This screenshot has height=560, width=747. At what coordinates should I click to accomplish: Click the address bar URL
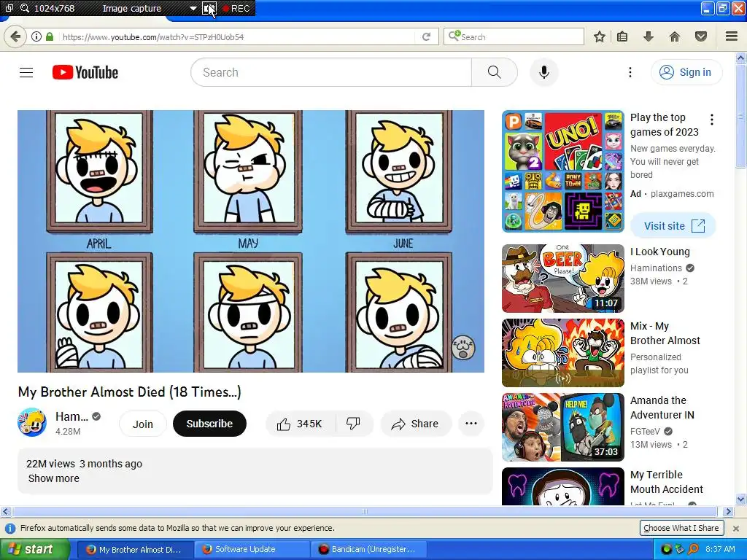click(153, 37)
